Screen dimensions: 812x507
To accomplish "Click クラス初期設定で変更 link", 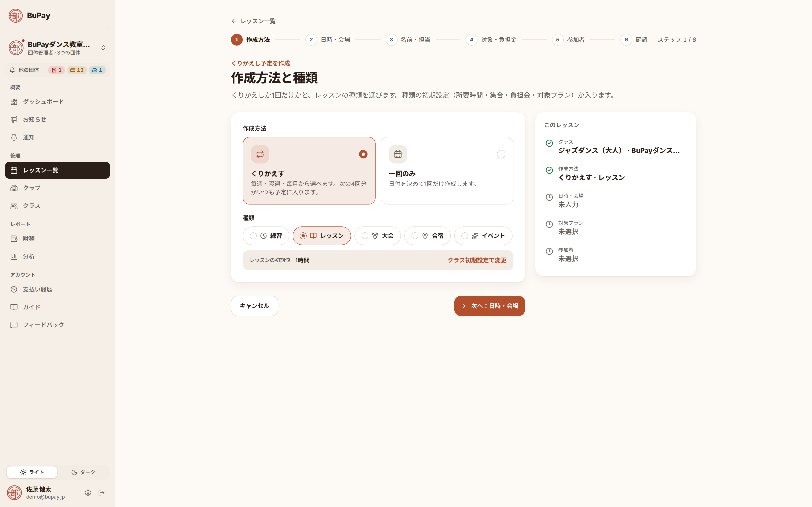I will pos(477,260).
